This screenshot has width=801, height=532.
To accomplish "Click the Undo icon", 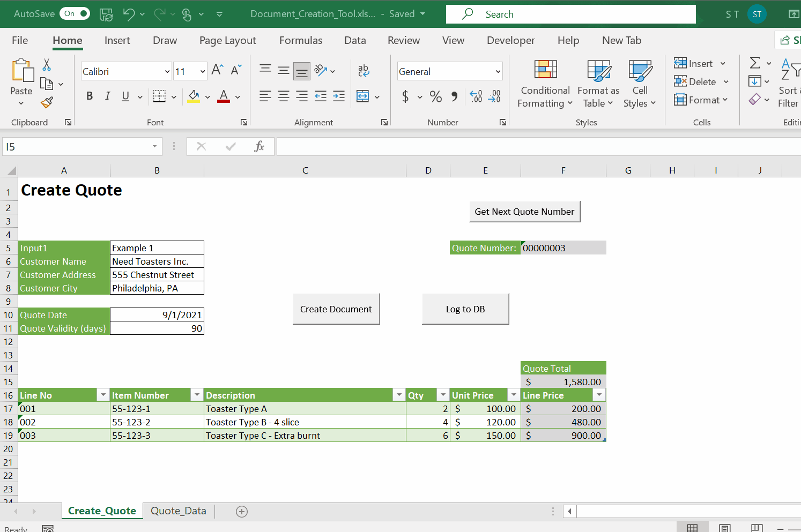I will (x=128, y=13).
